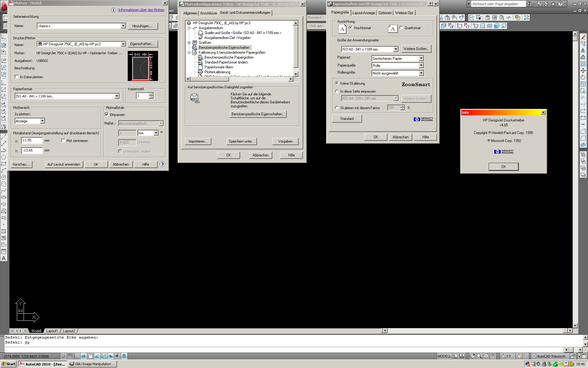This screenshot has height=368, width=588.
Task: Open the Help question mark icon
Action: pyautogui.click(x=560, y=4)
